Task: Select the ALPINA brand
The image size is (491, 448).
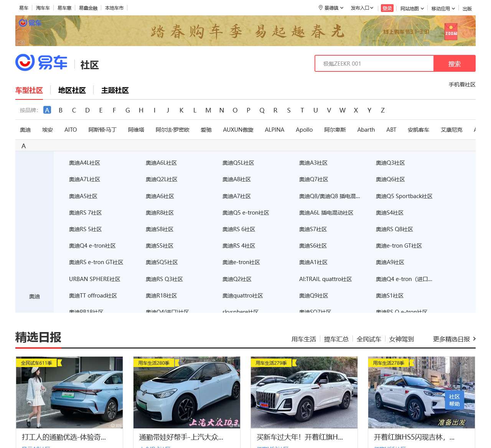Action: [275, 130]
